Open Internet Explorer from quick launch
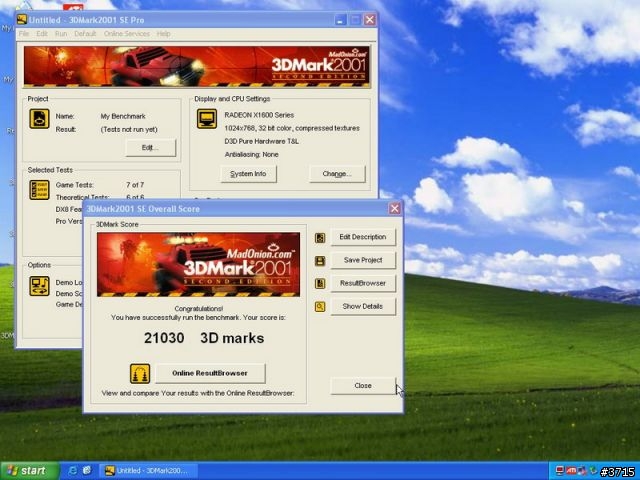640x480 pixels. 73,471
